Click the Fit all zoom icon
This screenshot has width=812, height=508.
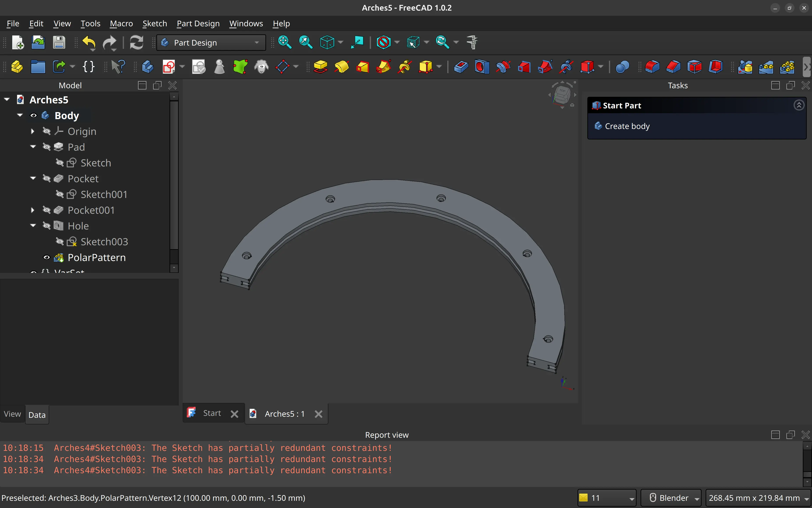(x=284, y=42)
